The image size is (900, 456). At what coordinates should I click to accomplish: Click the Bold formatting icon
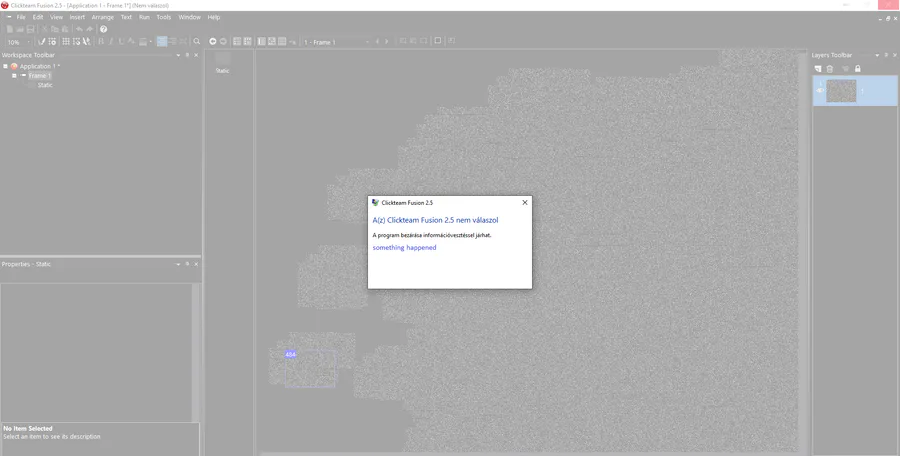point(101,41)
